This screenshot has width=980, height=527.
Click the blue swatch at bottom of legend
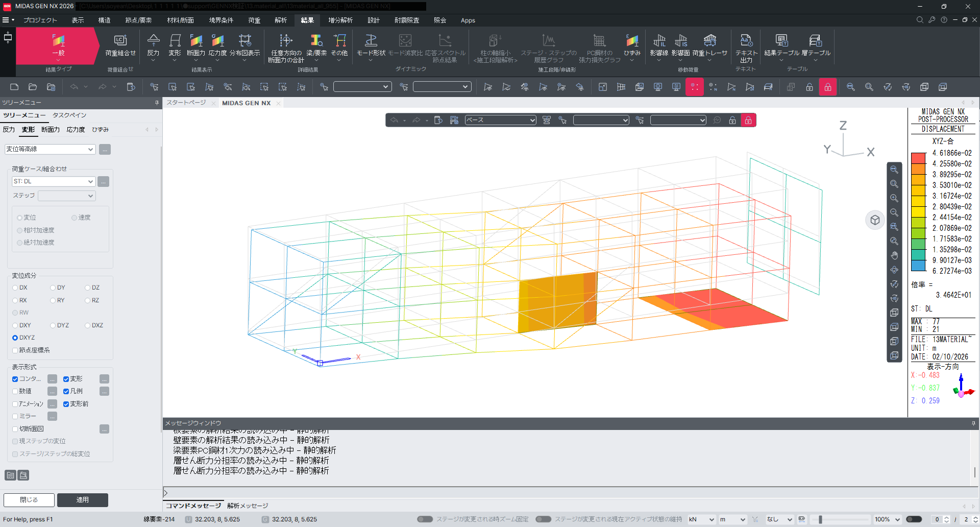918,266
